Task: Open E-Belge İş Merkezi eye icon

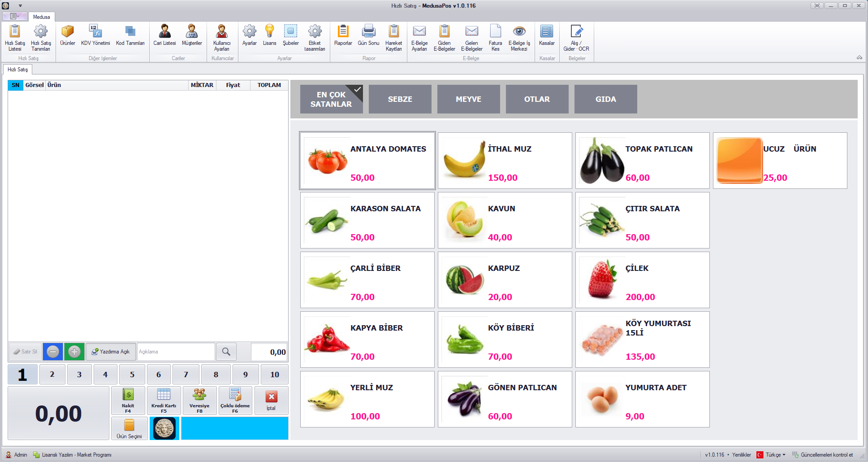Action: coord(519,38)
